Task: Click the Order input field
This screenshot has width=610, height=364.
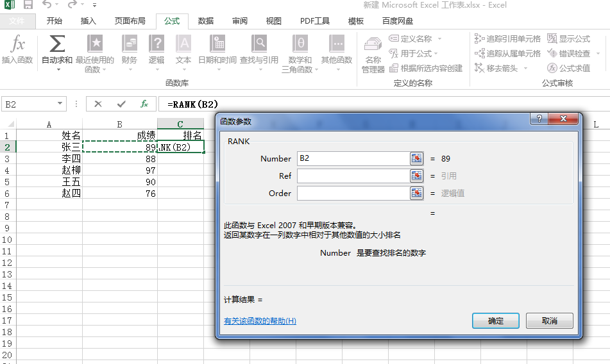Action: 353,193
